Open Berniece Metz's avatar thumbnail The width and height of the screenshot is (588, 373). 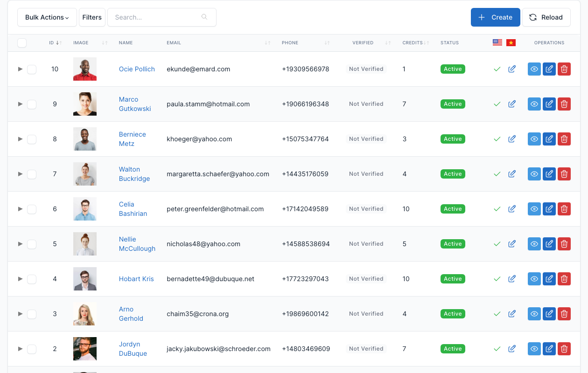[x=85, y=139]
